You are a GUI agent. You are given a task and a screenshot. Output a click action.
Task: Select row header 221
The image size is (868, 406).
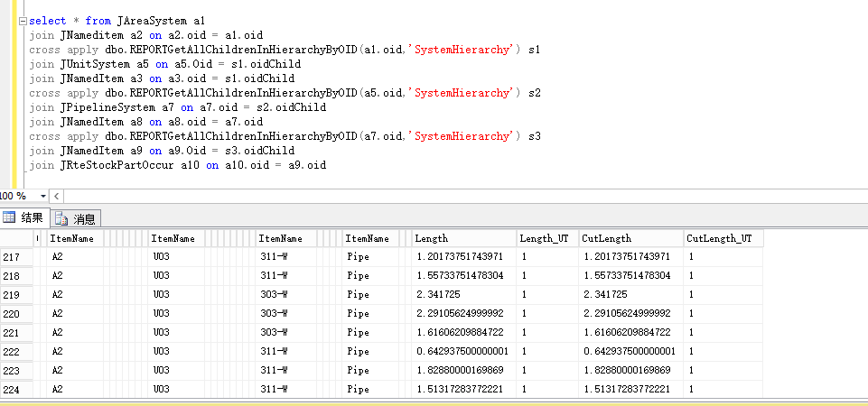point(16,333)
